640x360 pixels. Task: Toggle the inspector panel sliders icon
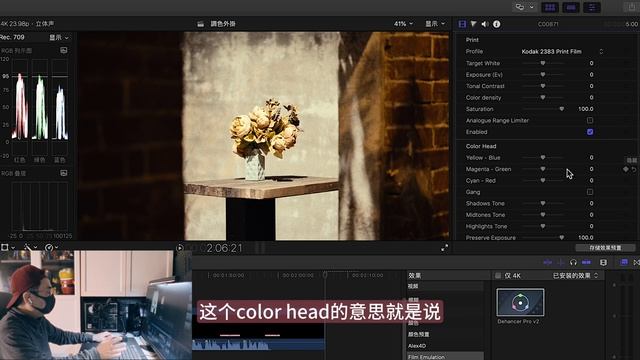point(592,7)
